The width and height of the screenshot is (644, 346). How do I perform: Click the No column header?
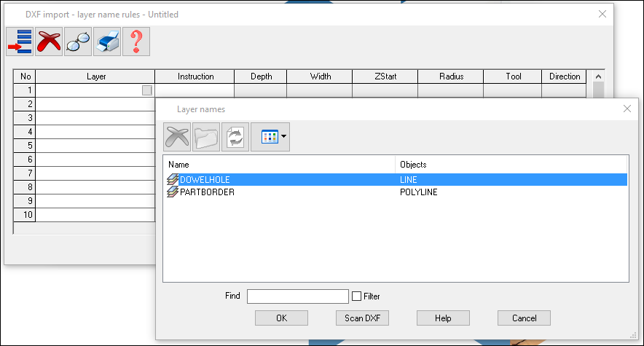coord(25,76)
